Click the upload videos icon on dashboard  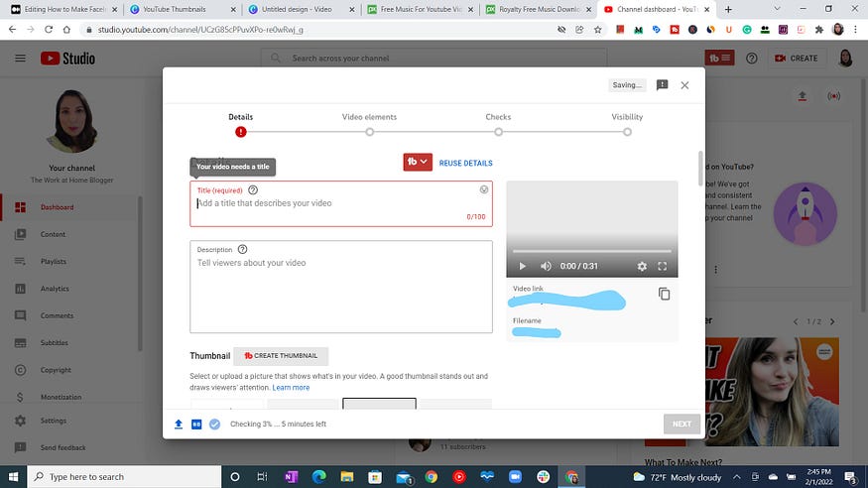tap(803, 96)
